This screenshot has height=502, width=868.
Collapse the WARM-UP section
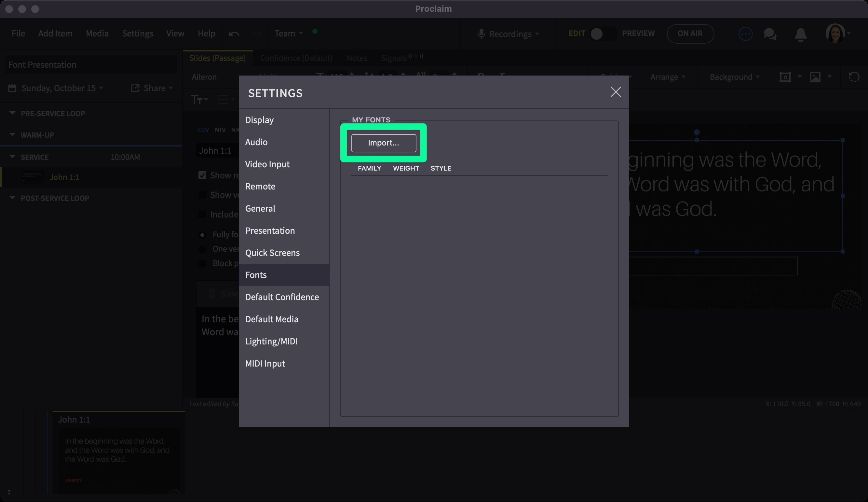[12, 134]
